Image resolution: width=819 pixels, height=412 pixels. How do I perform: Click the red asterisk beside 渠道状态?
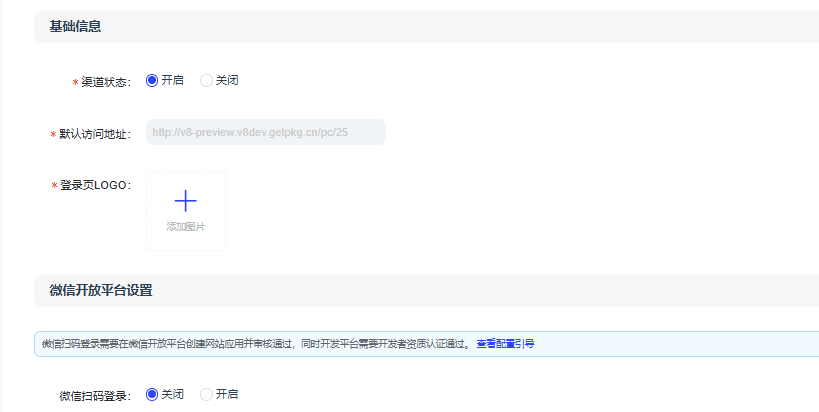coord(75,82)
